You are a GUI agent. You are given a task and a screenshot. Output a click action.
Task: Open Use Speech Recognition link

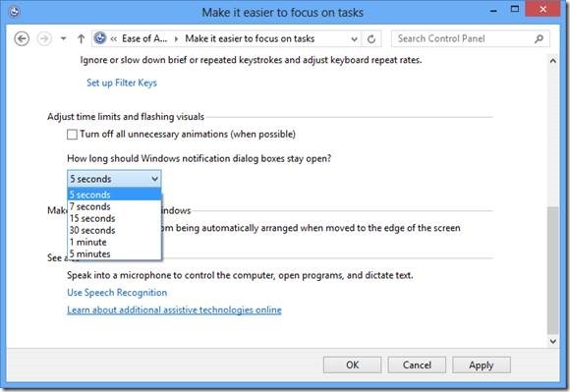[x=117, y=293]
